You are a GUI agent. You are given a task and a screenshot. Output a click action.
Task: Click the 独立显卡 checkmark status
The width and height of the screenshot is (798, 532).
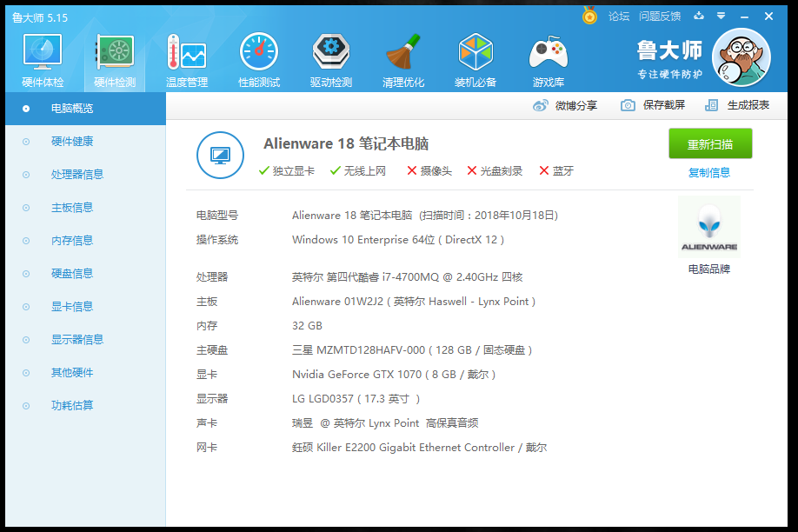click(287, 171)
